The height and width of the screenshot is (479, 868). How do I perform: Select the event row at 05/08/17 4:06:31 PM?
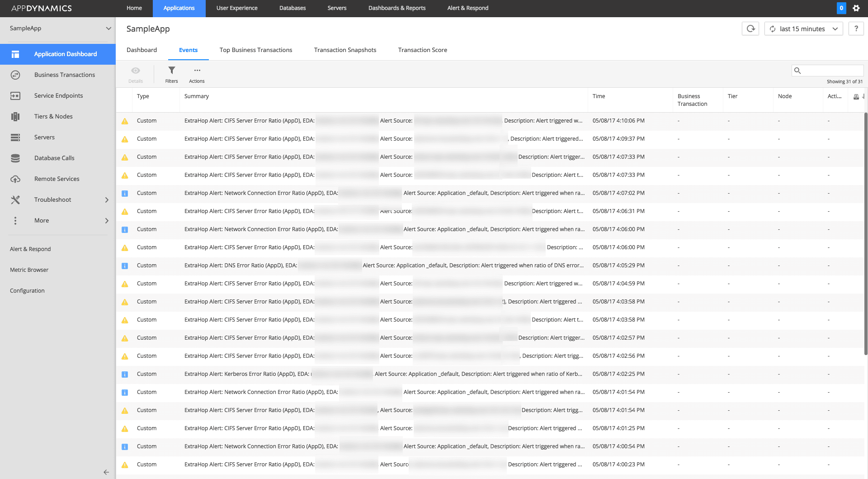point(490,212)
